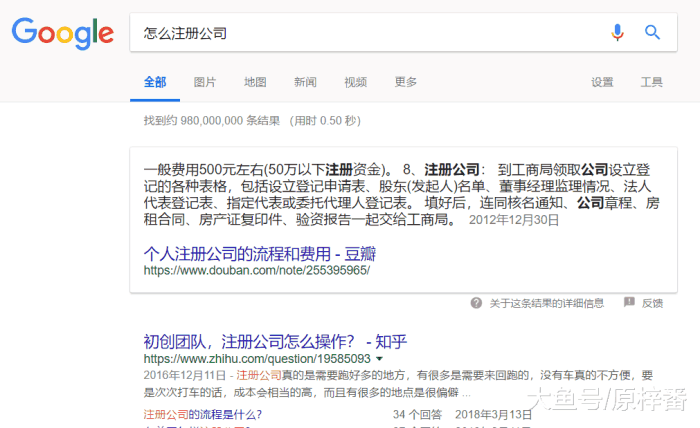The height and width of the screenshot is (428, 700).
Task: Switch to the 图片 (Images) tab
Action: [x=204, y=82]
